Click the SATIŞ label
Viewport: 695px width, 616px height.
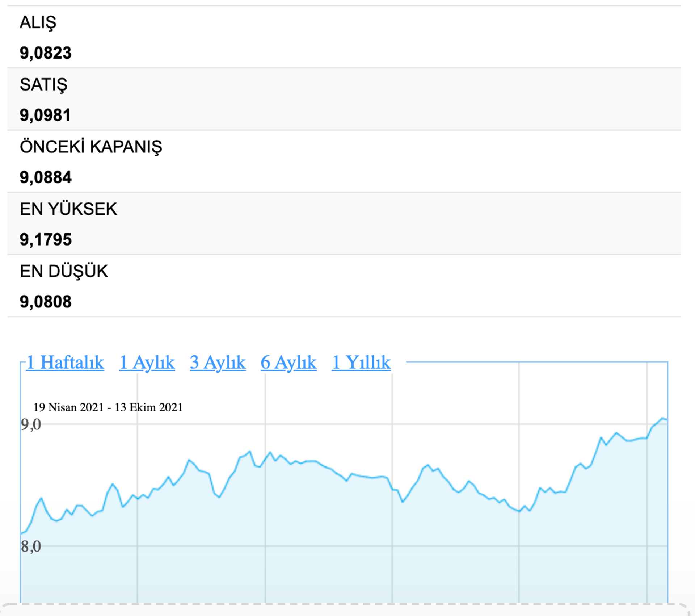point(43,85)
